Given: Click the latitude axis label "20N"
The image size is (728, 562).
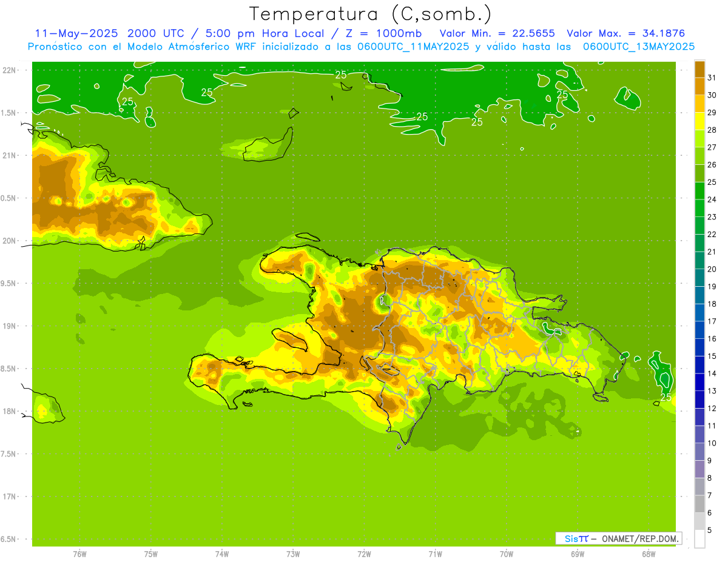Looking at the screenshot, I should pyautogui.click(x=8, y=241).
